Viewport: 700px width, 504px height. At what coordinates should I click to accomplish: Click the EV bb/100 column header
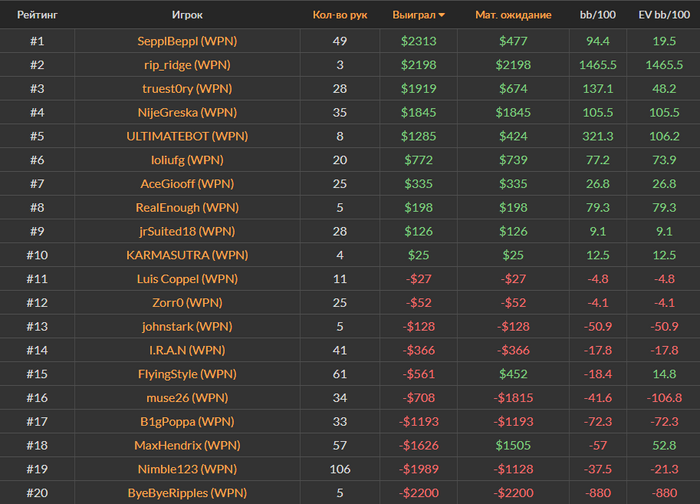click(664, 15)
